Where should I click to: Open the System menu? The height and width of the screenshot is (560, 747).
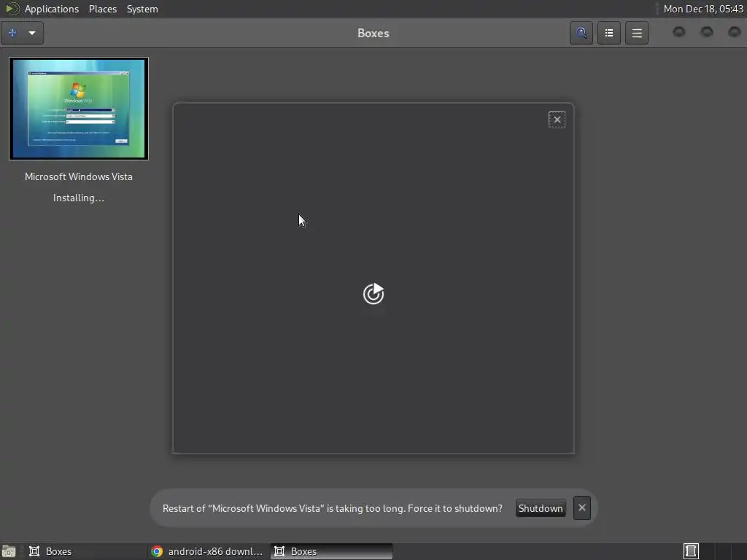[x=142, y=9]
